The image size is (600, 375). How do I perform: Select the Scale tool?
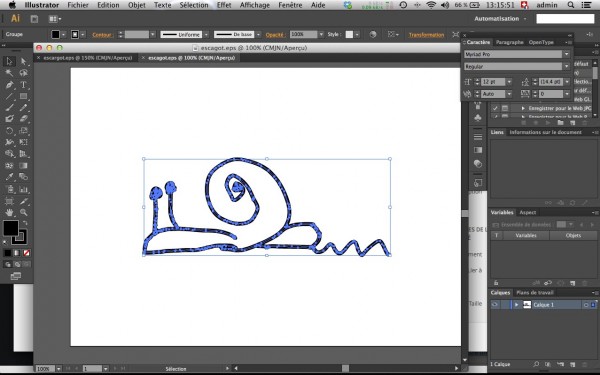(24, 130)
